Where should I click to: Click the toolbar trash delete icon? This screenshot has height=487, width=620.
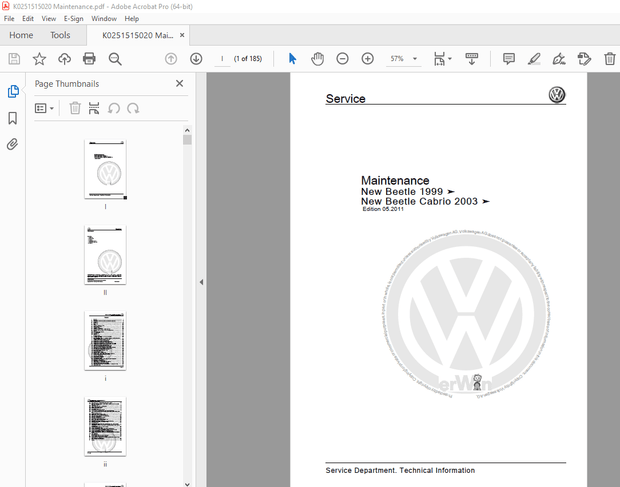click(610, 59)
